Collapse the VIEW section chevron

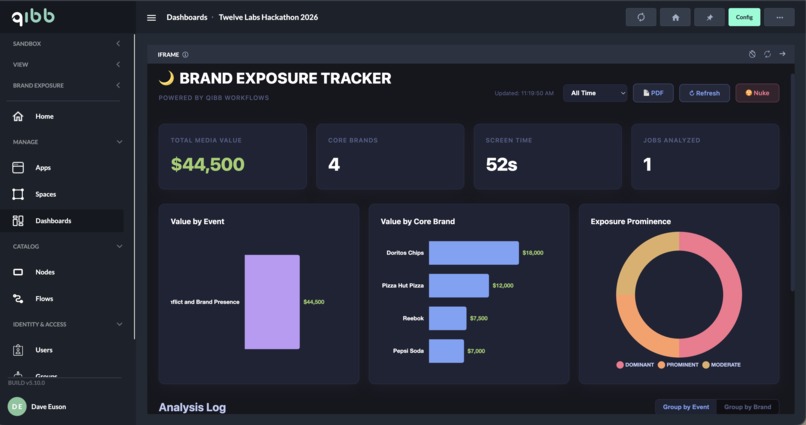click(x=118, y=64)
